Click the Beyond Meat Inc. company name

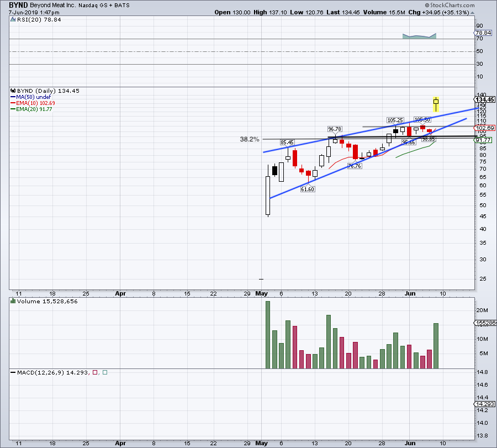pos(53,6)
